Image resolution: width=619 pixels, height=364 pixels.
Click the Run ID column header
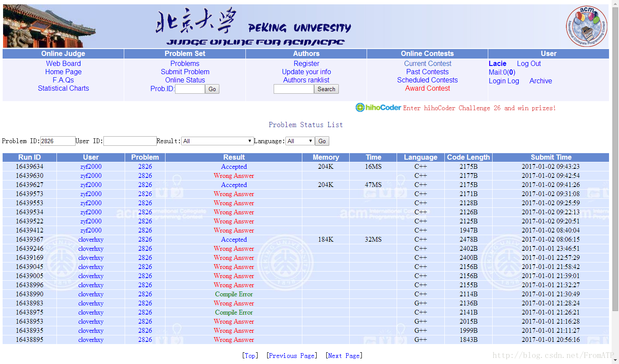tap(30, 157)
